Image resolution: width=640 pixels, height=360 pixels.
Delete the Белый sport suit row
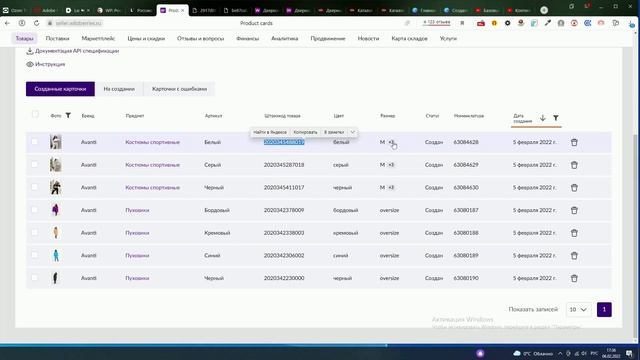574,142
